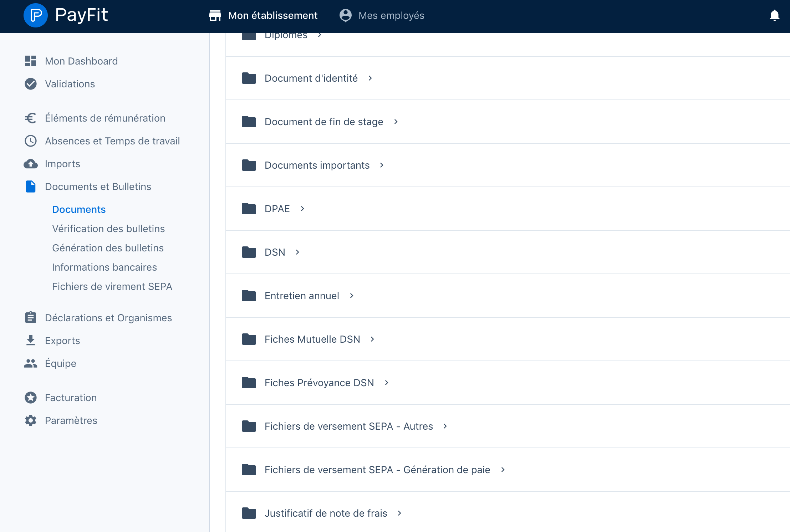This screenshot has width=790, height=532.
Task: Open the Documents importants folder label
Action: tap(317, 165)
